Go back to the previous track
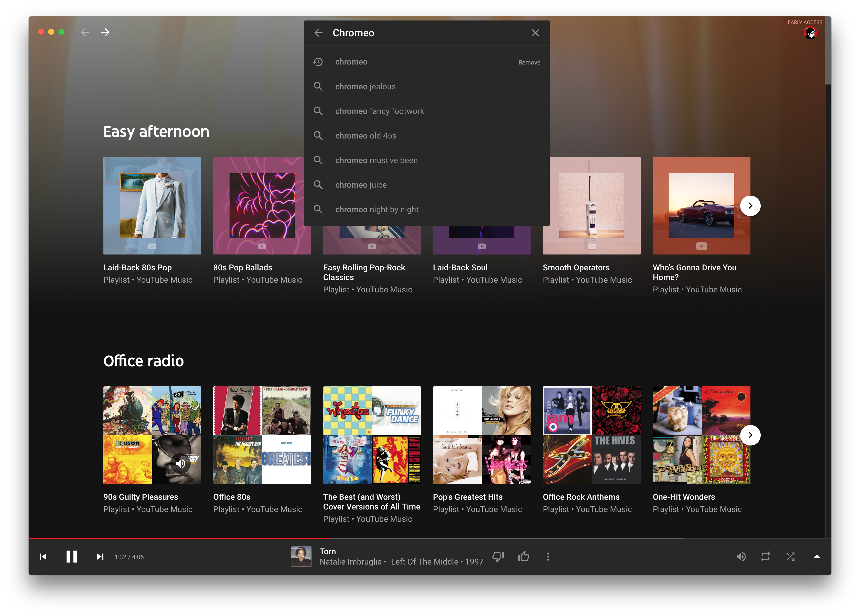 (43, 556)
